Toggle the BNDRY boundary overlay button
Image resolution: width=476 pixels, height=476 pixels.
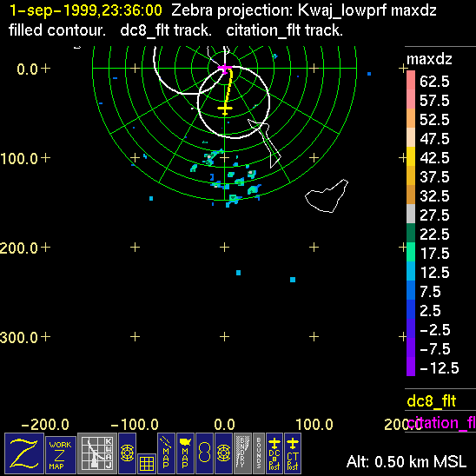[243, 453]
